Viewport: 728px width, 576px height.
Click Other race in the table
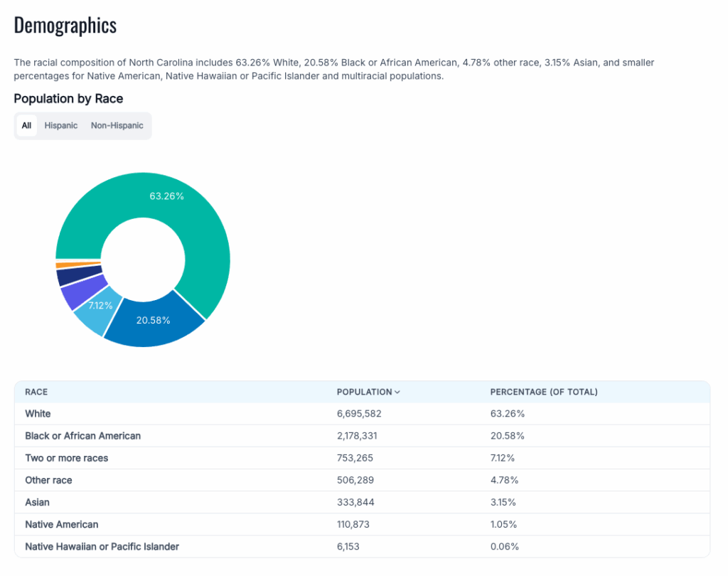pos(48,480)
